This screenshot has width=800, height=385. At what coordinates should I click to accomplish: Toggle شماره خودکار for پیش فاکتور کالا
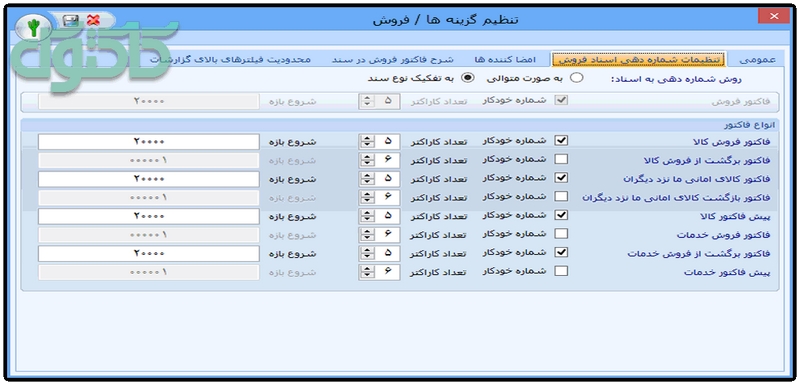[x=561, y=215]
